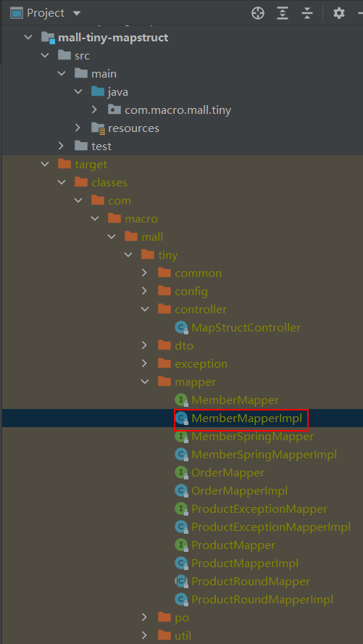The image size is (363, 644).
Task: Open the Project view dropdown arrow
Action: tap(77, 13)
